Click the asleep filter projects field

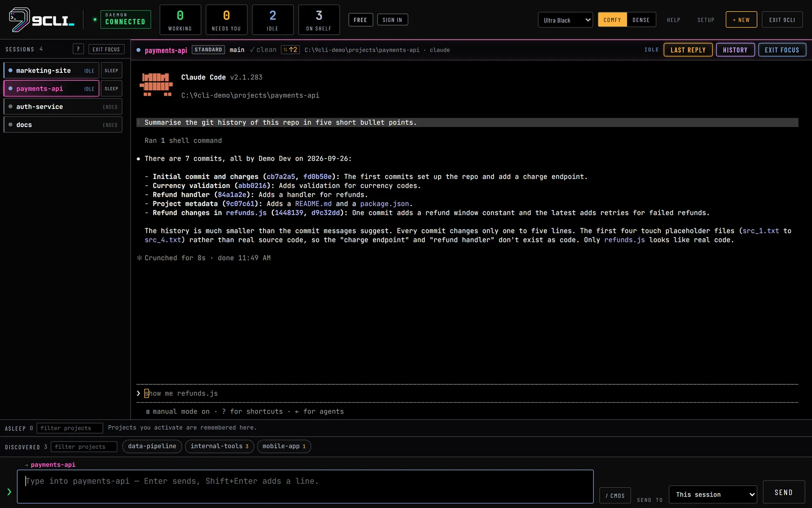(70, 428)
